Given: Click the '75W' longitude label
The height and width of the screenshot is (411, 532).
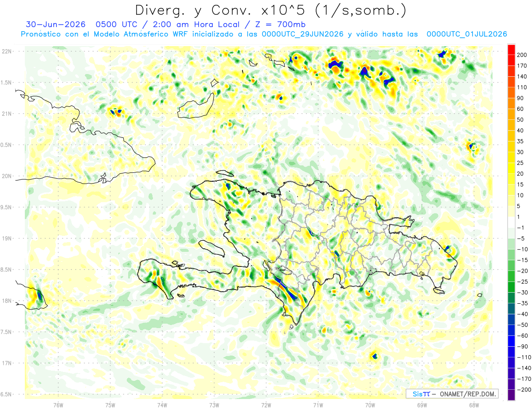Looking at the screenshot, I should tap(110, 404).
